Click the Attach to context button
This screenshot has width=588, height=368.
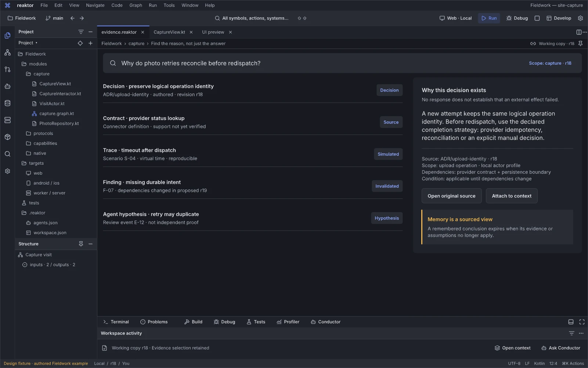(x=512, y=196)
